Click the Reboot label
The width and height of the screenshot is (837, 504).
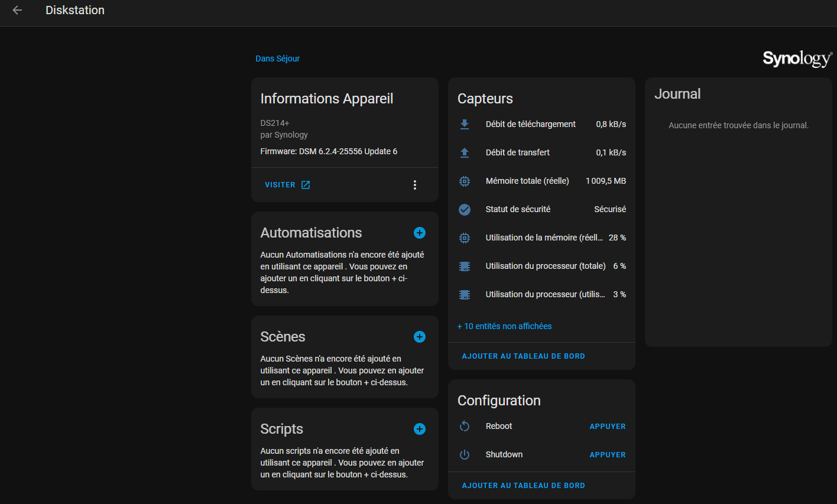(499, 426)
